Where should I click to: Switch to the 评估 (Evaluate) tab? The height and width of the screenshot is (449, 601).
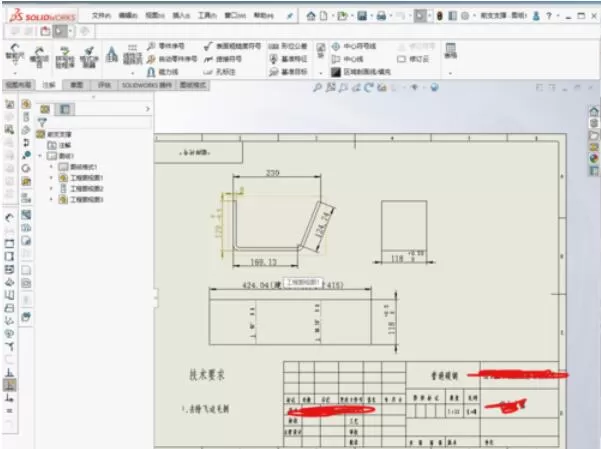tap(104, 85)
